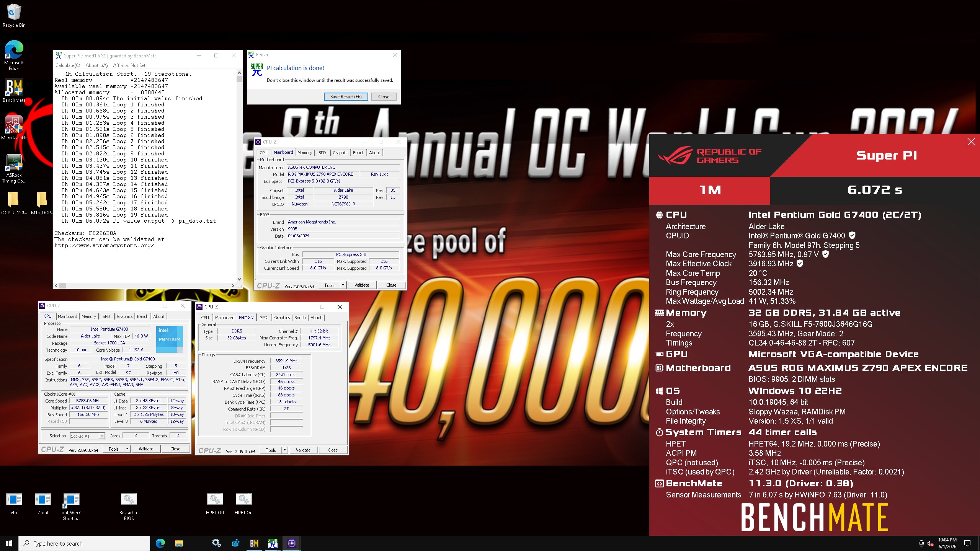Click the DRAM Frequency value 3594.9 MHz
Screen dimensions: 980x551
coord(286,361)
